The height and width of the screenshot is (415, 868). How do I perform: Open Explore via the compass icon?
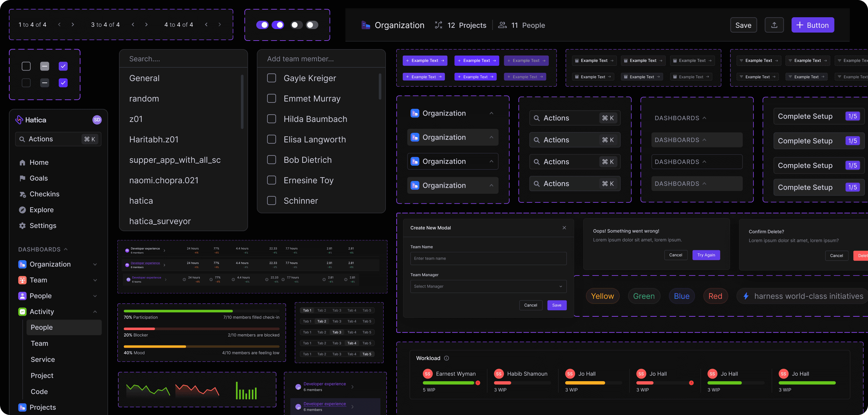pyautogui.click(x=23, y=210)
